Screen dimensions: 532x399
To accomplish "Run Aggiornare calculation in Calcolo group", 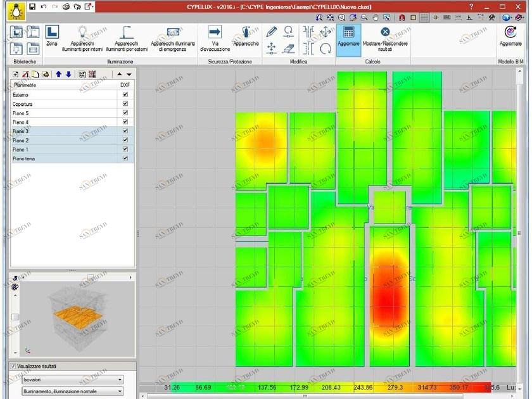I will click(x=348, y=37).
